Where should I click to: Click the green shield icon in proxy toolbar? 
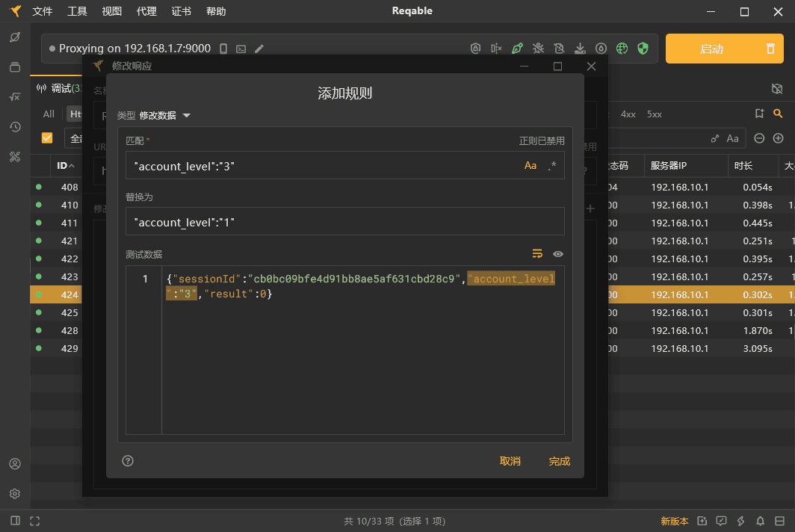643,49
